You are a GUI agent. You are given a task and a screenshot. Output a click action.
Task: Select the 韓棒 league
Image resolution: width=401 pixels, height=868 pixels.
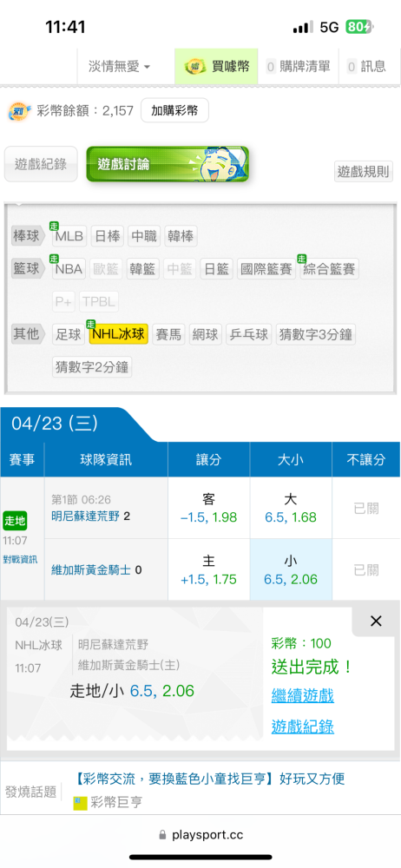181,236
